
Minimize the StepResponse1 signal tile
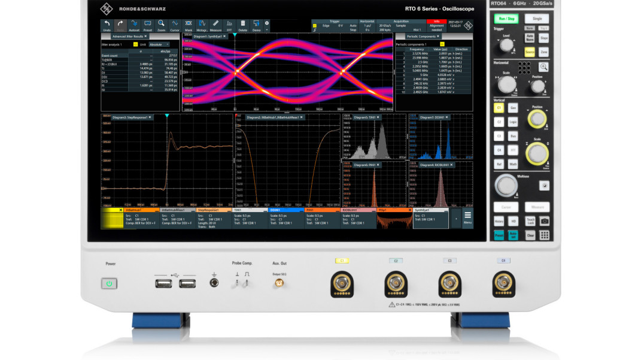click(x=229, y=210)
